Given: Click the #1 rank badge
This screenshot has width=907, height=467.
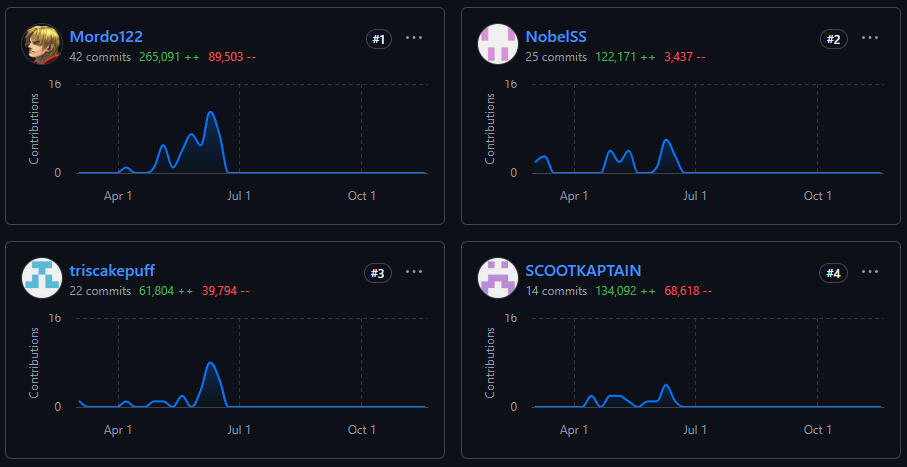Looking at the screenshot, I should pos(378,39).
